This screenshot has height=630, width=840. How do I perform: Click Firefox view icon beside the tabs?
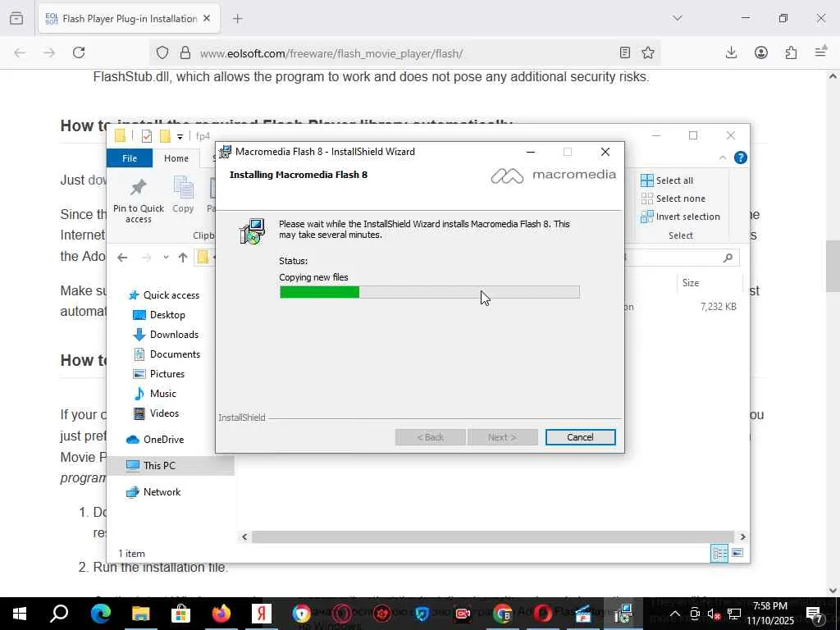pos(16,19)
